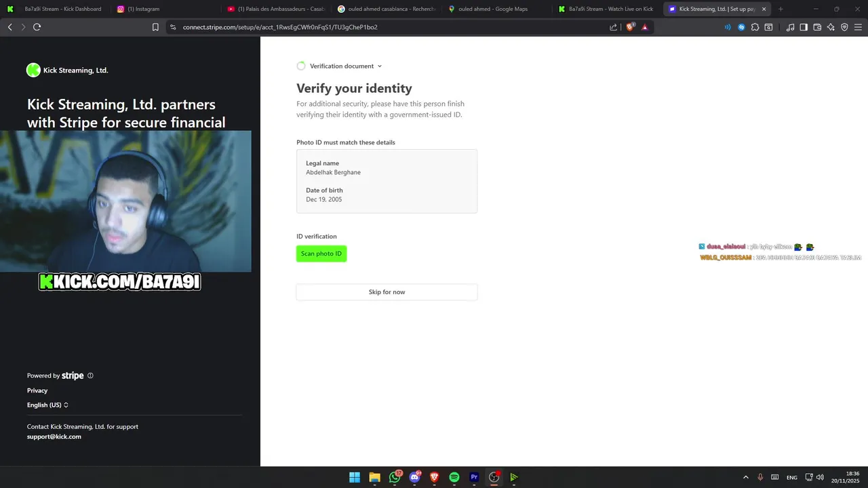
Task: Toggle the browser sidebar panel icon
Action: (x=804, y=27)
